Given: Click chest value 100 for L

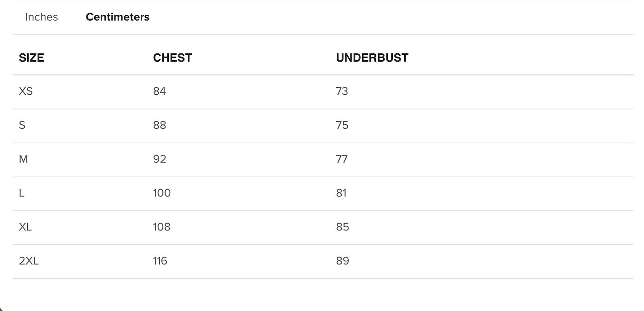Looking at the screenshot, I should (x=162, y=193).
